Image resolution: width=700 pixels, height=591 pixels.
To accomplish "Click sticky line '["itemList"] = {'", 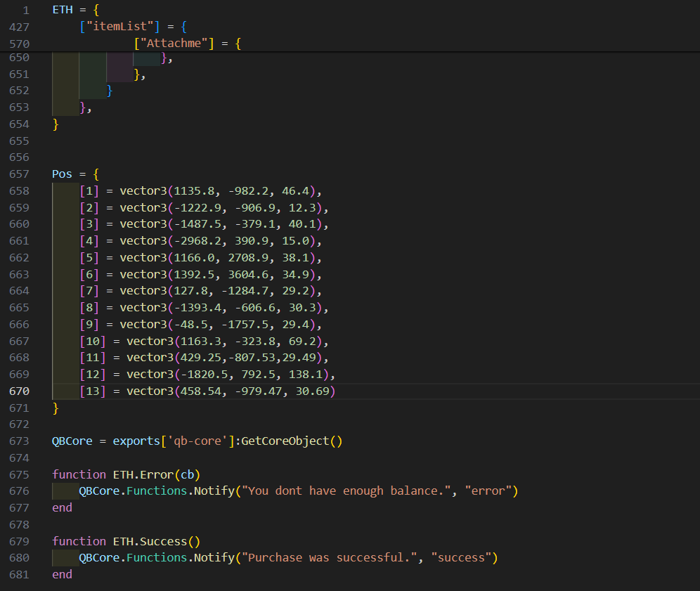I will [133, 26].
